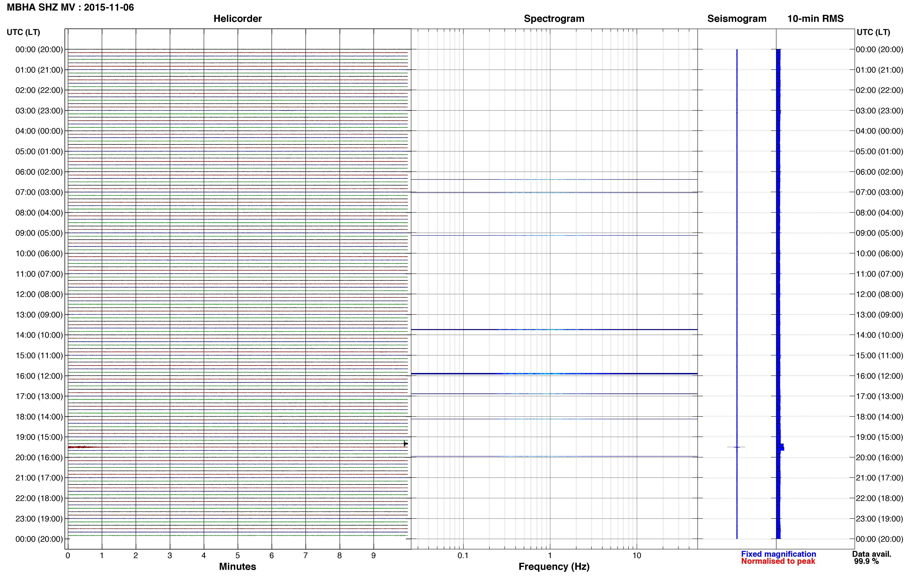Click RMS-side time label "06:00 (02:00)"

point(879,172)
